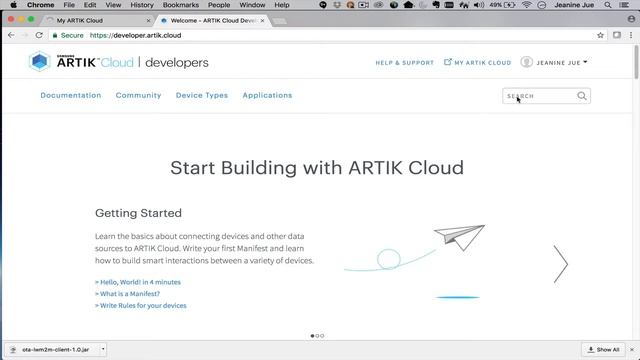This screenshot has height=360, width=640.
Task: Open the jar download options arrow
Action: (103, 349)
